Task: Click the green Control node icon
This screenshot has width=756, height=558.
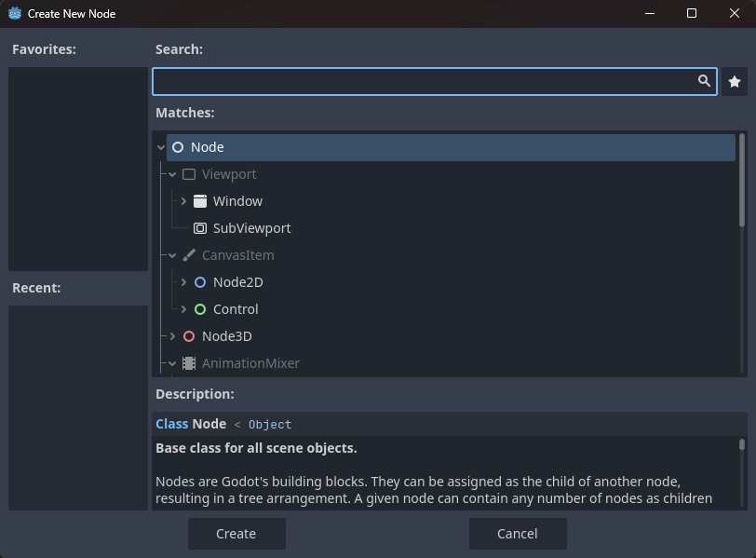Action: (x=200, y=308)
